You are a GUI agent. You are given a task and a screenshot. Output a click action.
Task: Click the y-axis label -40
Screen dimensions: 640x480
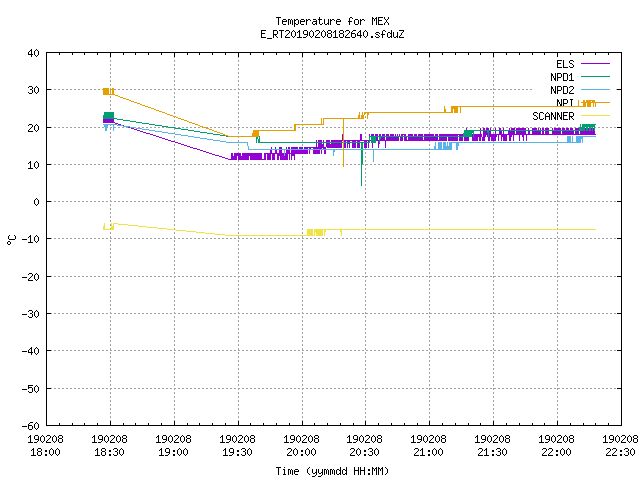click(31, 351)
